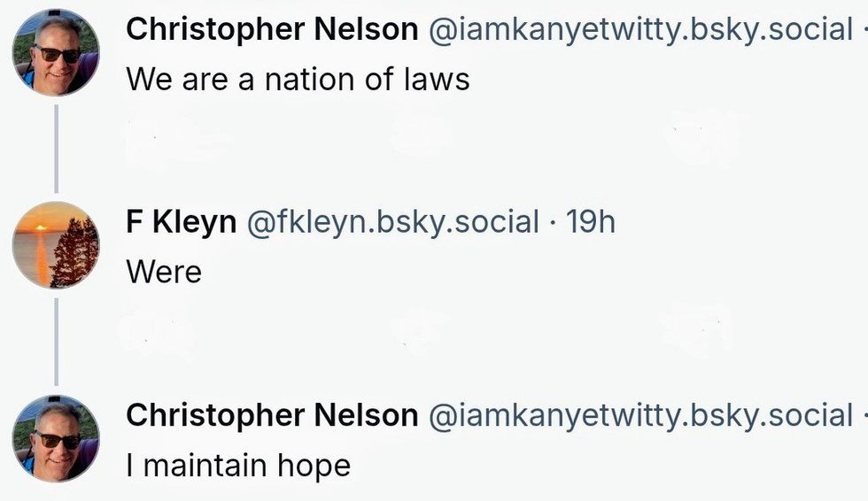This screenshot has height=501, width=868.
Task: Click thread line below F Kleyn's avatar
Action: [x=56, y=342]
